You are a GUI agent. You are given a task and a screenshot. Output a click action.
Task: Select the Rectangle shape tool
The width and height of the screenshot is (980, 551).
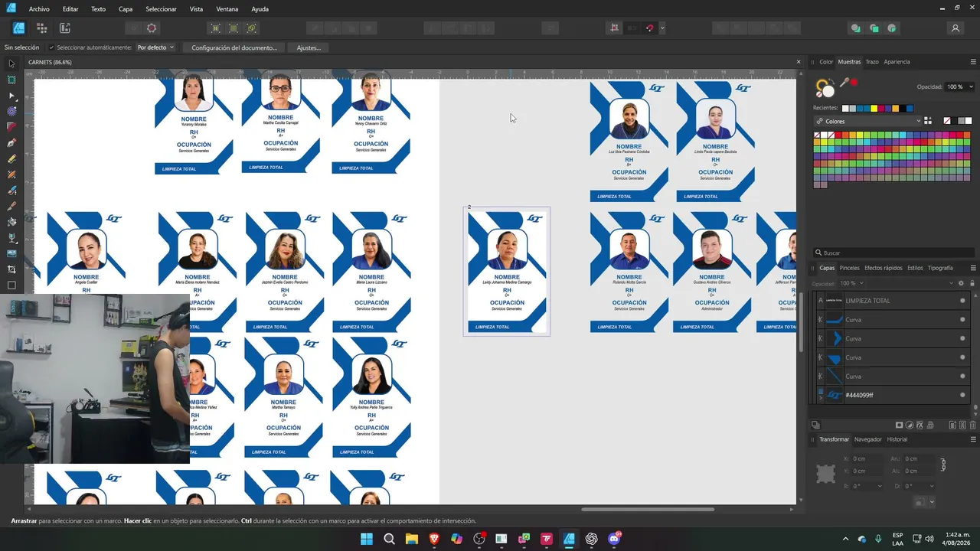pyautogui.click(x=11, y=285)
